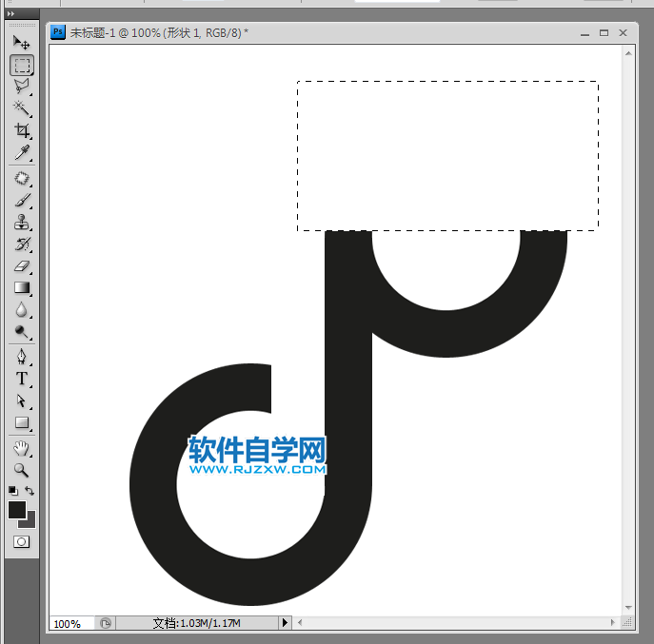Open the background color picker
The width and height of the screenshot is (654, 644).
pyautogui.click(x=30, y=522)
